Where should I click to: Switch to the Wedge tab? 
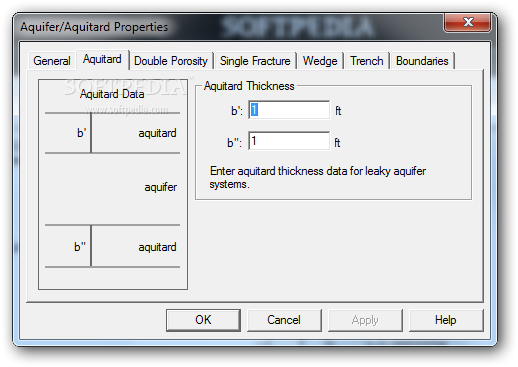click(320, 61)
